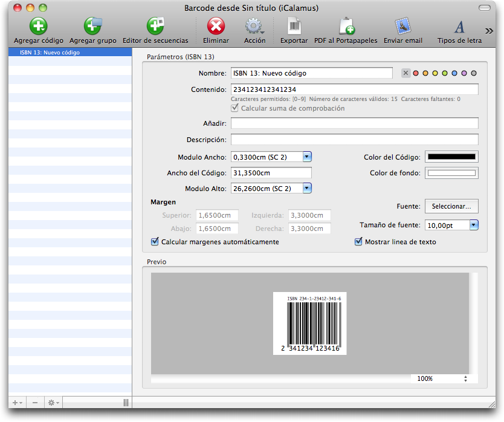The width and height of the screenshot is (504, 422).
Task: Copy PDF al Portapapeles icon
Action: click(x=346, y=26)
